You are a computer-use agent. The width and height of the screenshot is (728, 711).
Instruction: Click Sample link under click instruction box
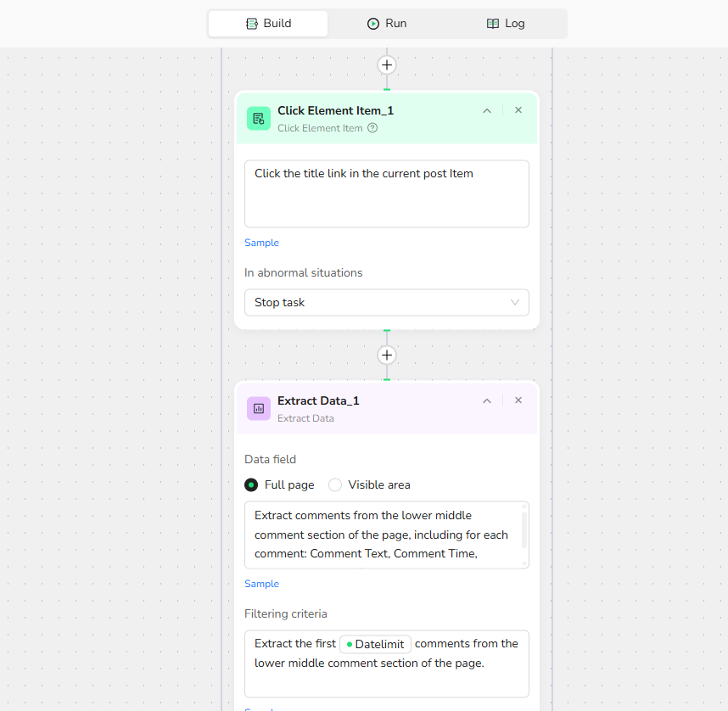coord(261,243)
